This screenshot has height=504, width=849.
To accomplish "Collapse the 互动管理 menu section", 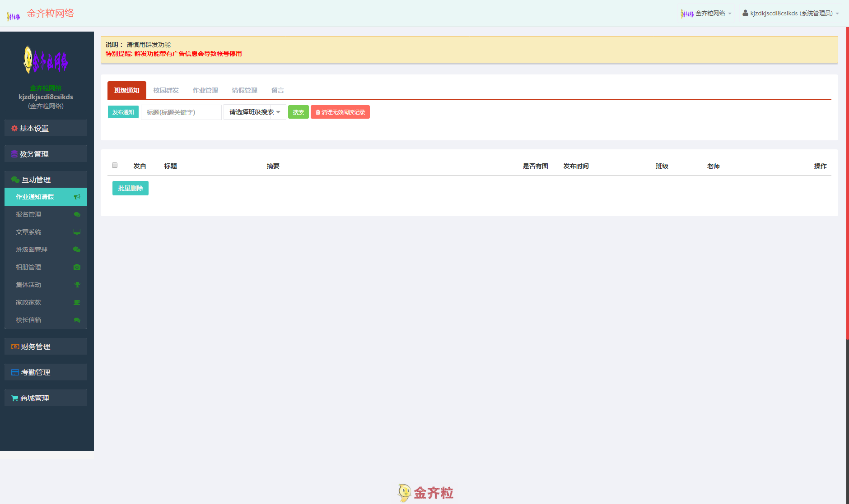I will [46, 180].
